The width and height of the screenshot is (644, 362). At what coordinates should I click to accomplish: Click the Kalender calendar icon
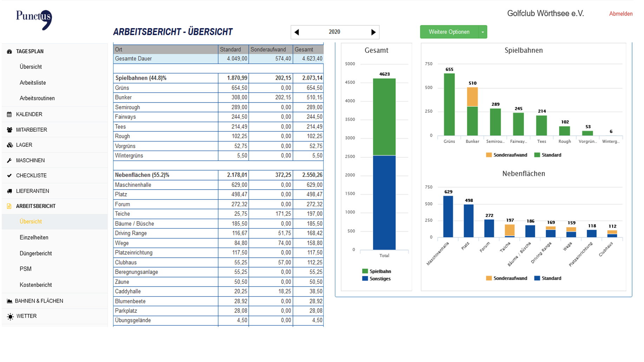click(9, 114)
